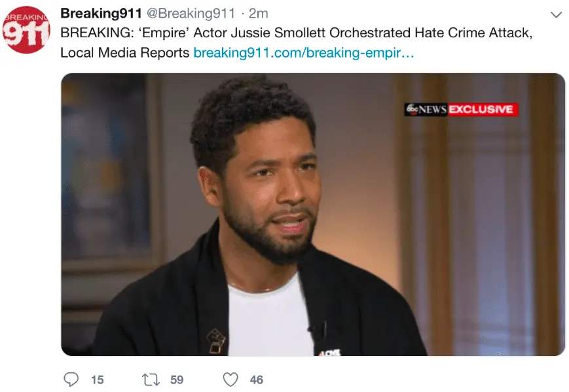The height and width of the screenshot is (392, 569).
Task: Click the Breaking911 red profile avatar
Action: point(26,29)
